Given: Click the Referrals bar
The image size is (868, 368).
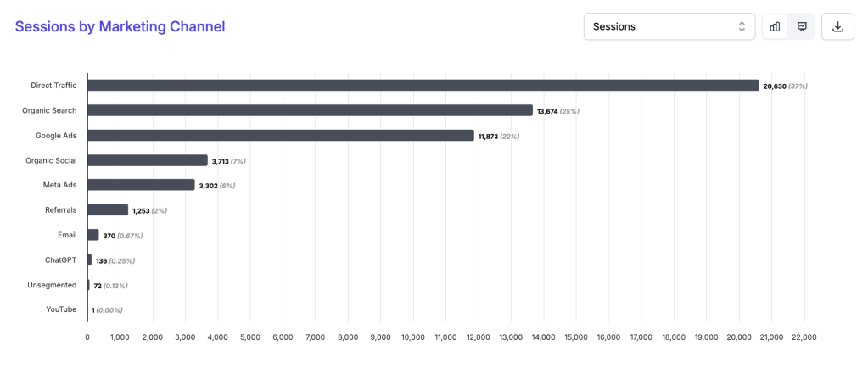Looking at the screenshot, I should click(x=108, y=209).
